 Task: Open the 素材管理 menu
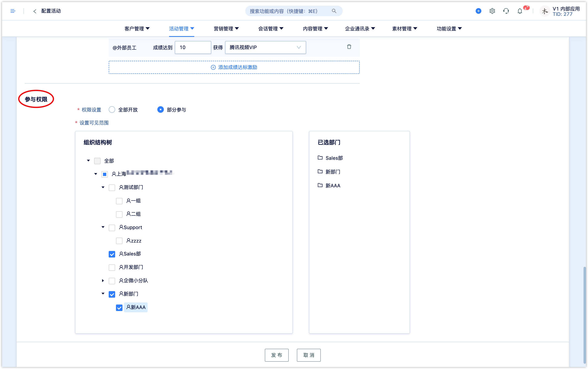click(x=405, y=29)
